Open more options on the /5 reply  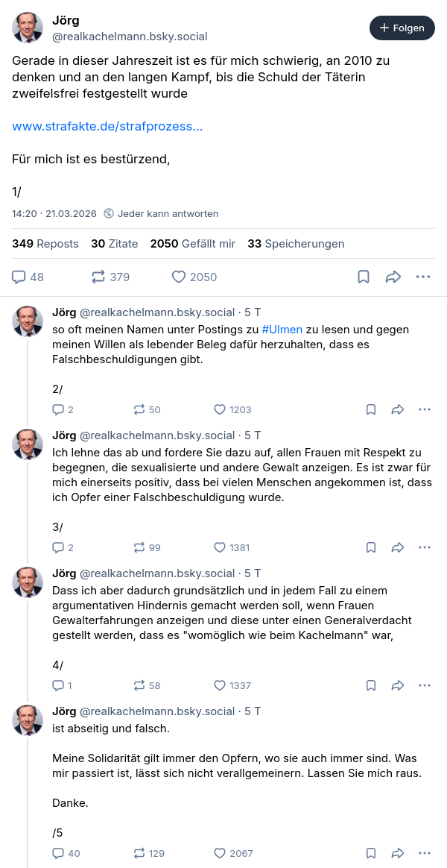(425, 853)
